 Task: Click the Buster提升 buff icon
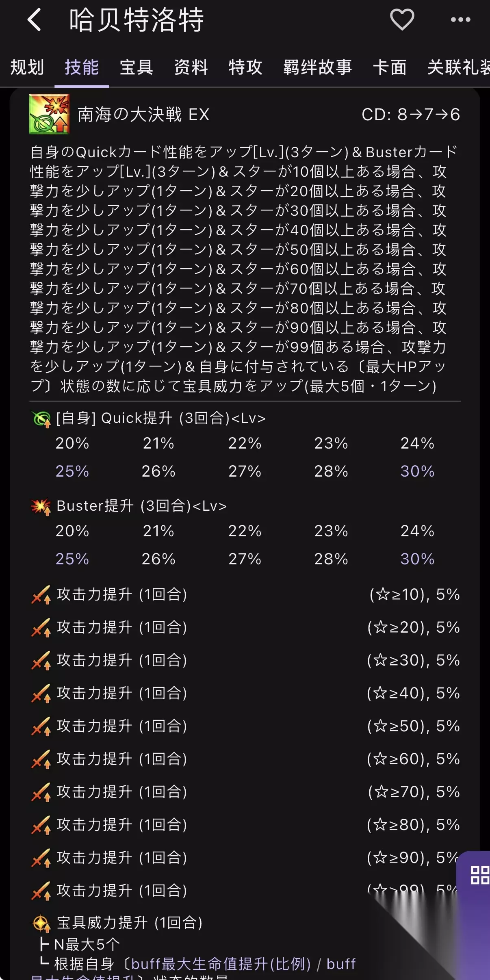click(x=41, y=506)
